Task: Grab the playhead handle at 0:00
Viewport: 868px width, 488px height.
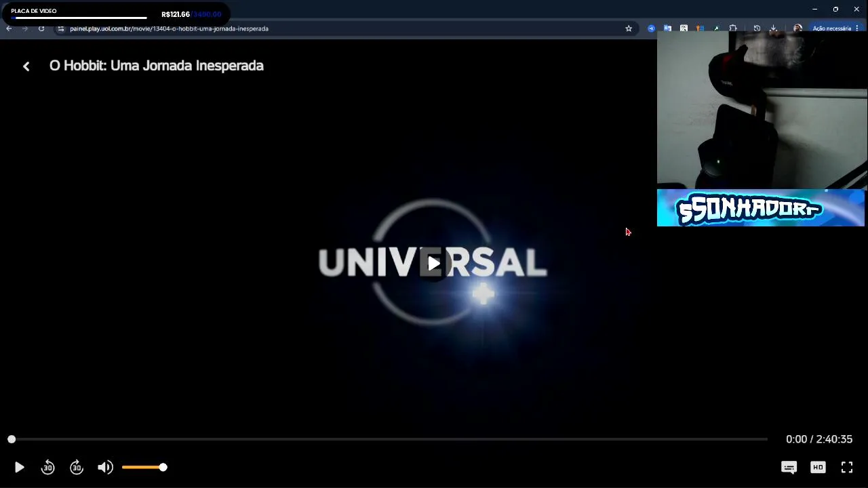Action: click(12, 439)
